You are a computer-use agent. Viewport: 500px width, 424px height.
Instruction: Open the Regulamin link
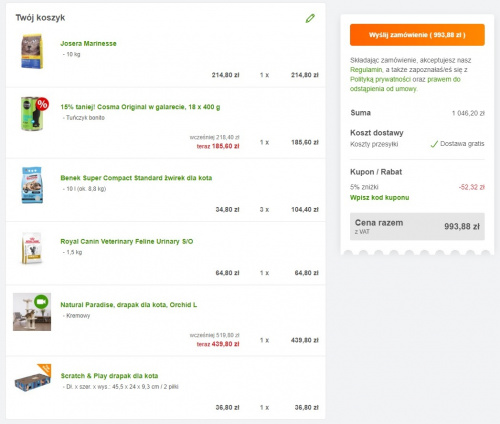366,70
